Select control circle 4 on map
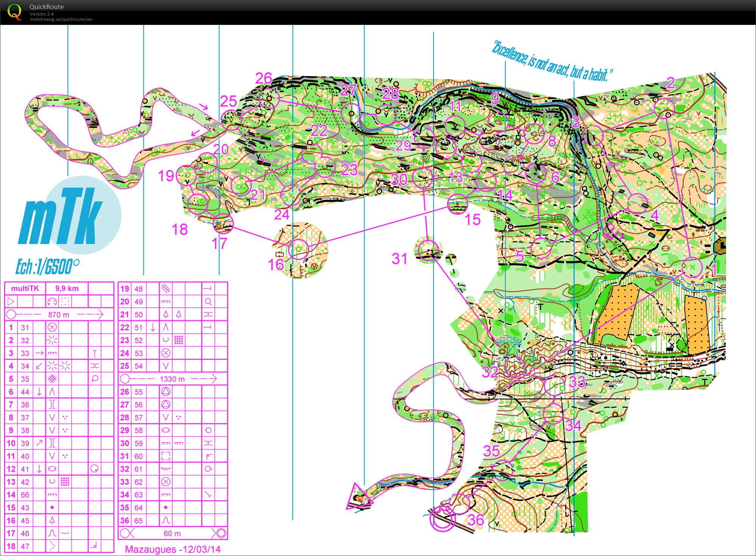 click(x=638, y=204)
